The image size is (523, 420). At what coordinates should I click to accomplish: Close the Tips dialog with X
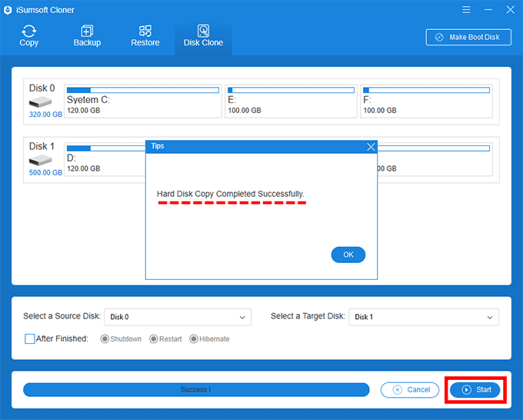point(371,146)
